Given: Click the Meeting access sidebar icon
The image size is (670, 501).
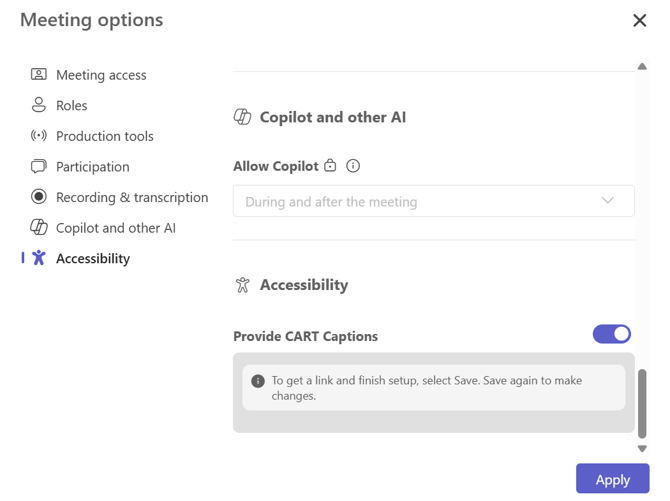Looking at the screenshot, I should [39, 74].
